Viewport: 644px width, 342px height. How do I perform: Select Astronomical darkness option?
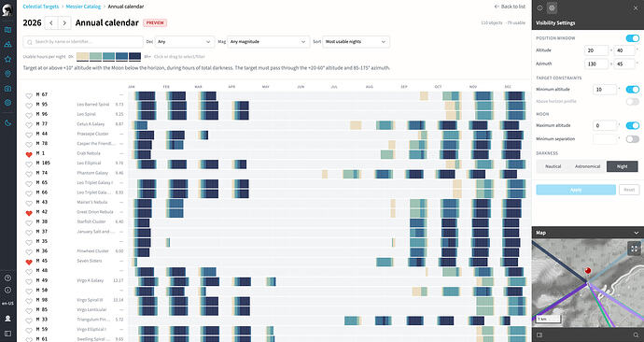point(587,166)
